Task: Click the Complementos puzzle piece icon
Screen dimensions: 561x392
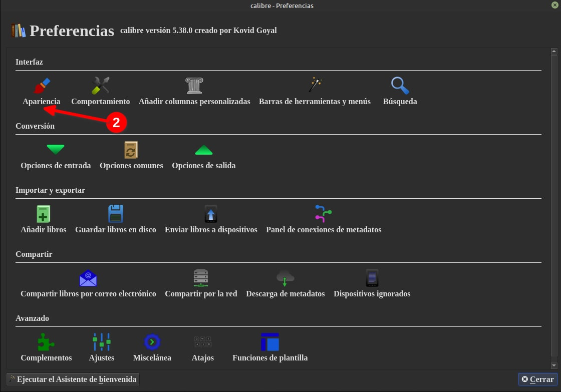Action: click(46, 342)
